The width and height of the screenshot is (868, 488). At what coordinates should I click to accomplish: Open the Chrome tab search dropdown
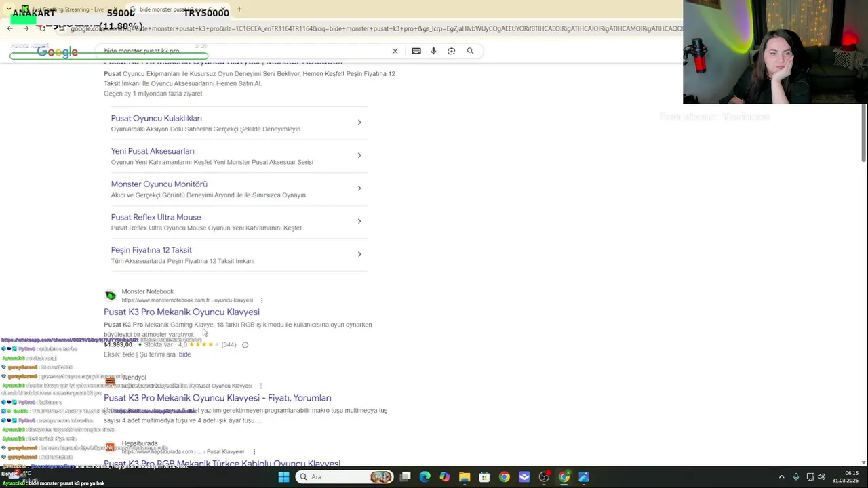coord(9,9)
